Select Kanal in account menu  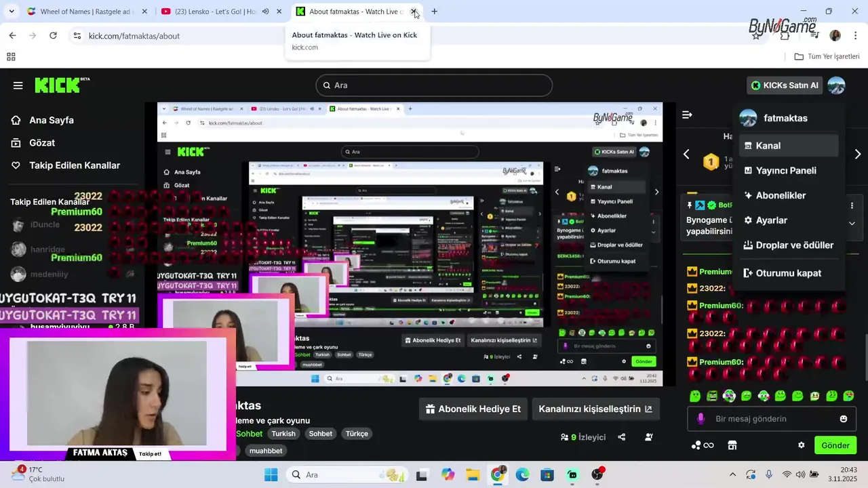point(788,146)
